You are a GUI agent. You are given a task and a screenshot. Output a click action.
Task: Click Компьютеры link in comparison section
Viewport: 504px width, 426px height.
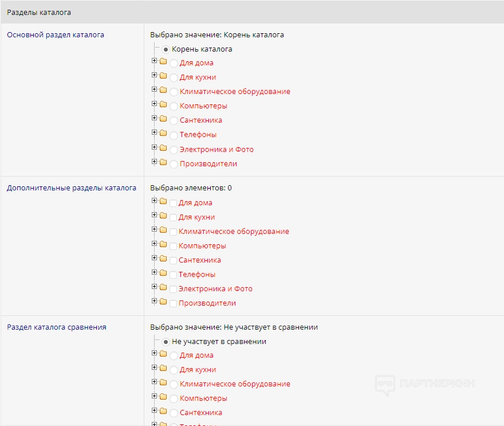pos(203,398)
